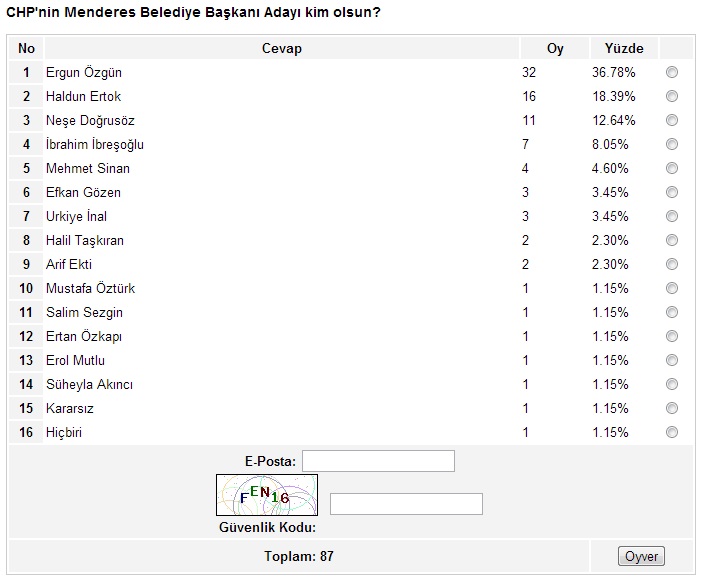The image size is (701, 579).
Task: Choose the Kararsız radio option
Action: point(671,408)
